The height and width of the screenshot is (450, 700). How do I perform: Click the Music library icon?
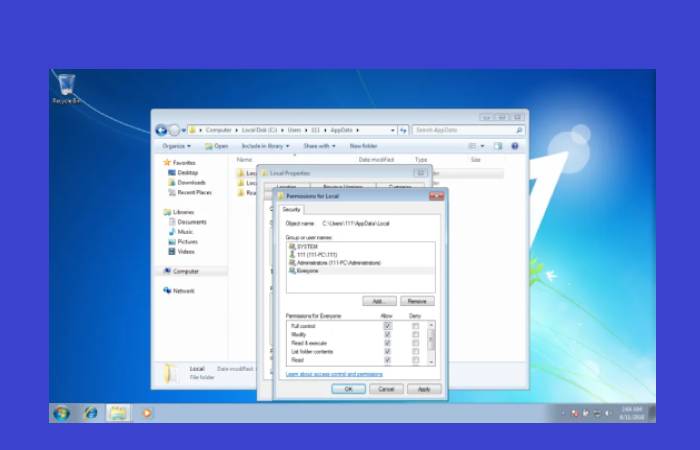[x=172, y=232]
